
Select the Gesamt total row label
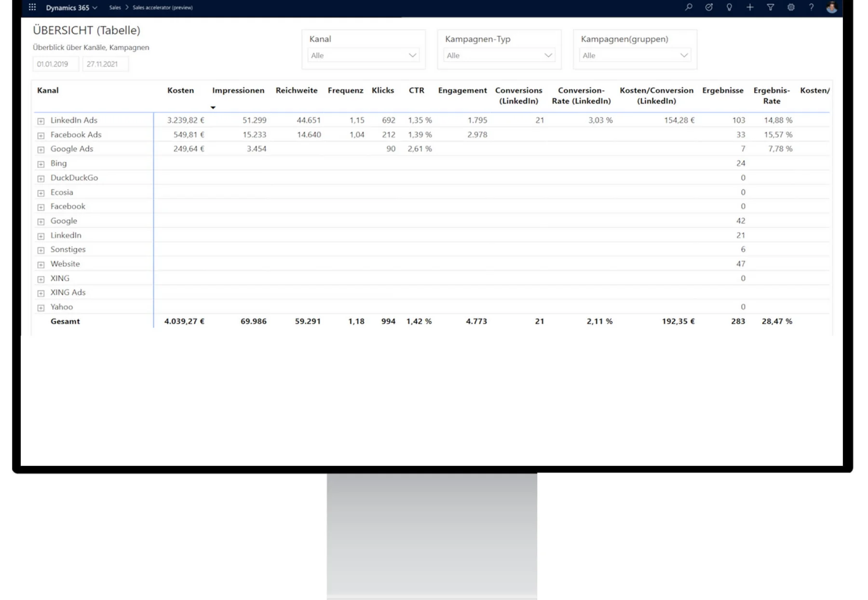coord(65,321)
